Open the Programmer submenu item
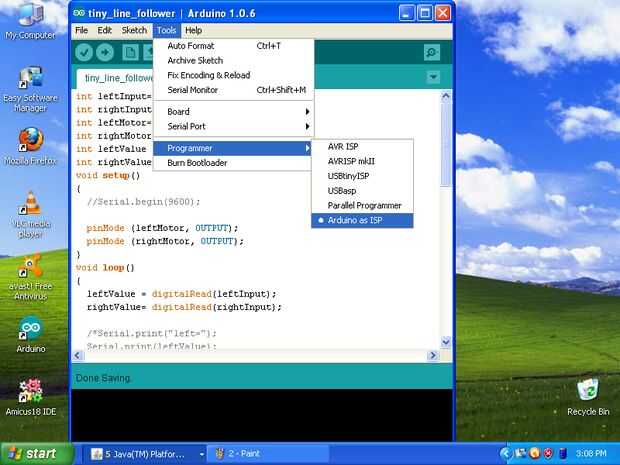This screenshot has height=465, width=620. [232, 148]
